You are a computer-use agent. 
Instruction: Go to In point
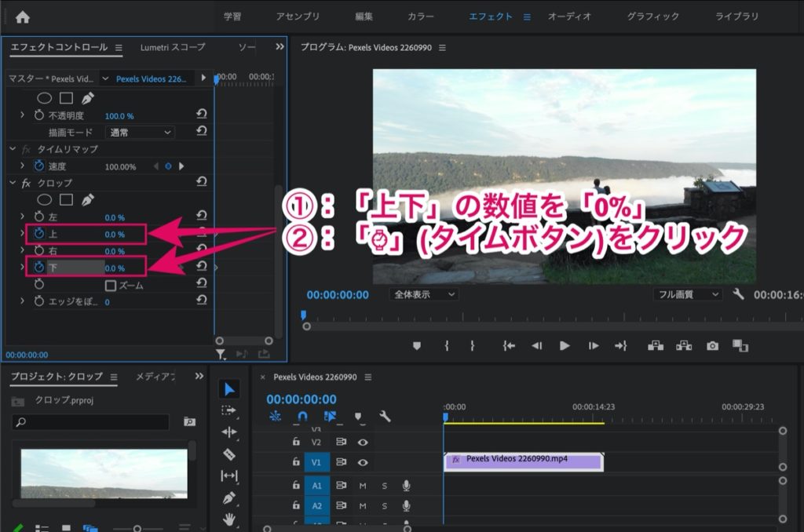pos(509,346)
